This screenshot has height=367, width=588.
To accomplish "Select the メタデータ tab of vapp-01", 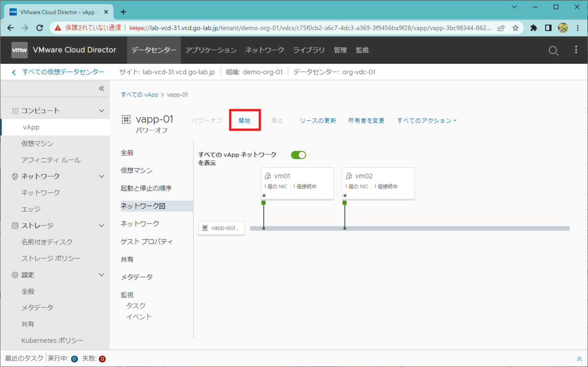I will pyautogui.click(x=137, y=277).
